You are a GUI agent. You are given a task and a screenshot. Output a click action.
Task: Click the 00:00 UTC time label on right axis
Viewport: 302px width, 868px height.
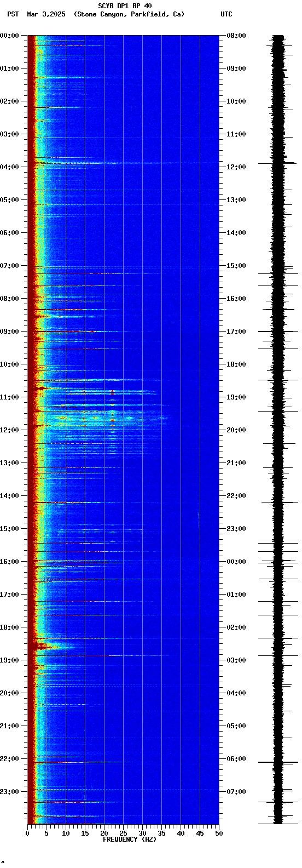pyautogui.click(x=236, y=562)
